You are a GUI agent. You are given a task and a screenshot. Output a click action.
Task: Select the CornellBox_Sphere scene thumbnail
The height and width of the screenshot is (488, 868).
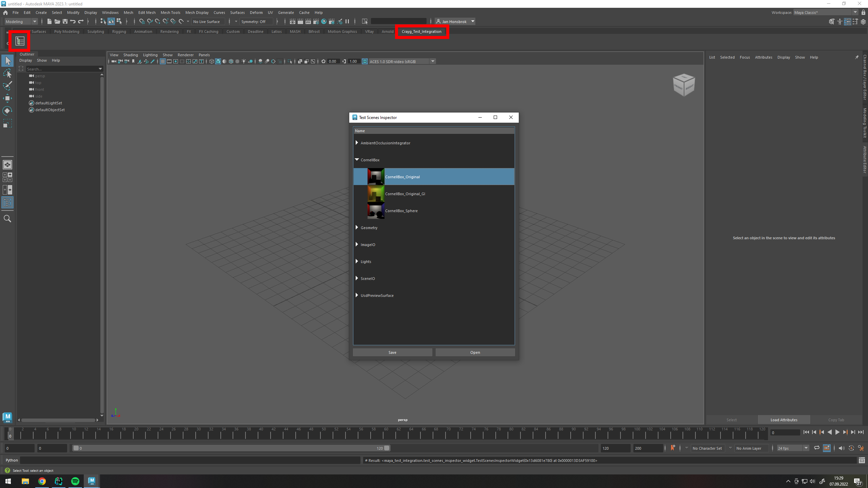[x=376, y=211]
